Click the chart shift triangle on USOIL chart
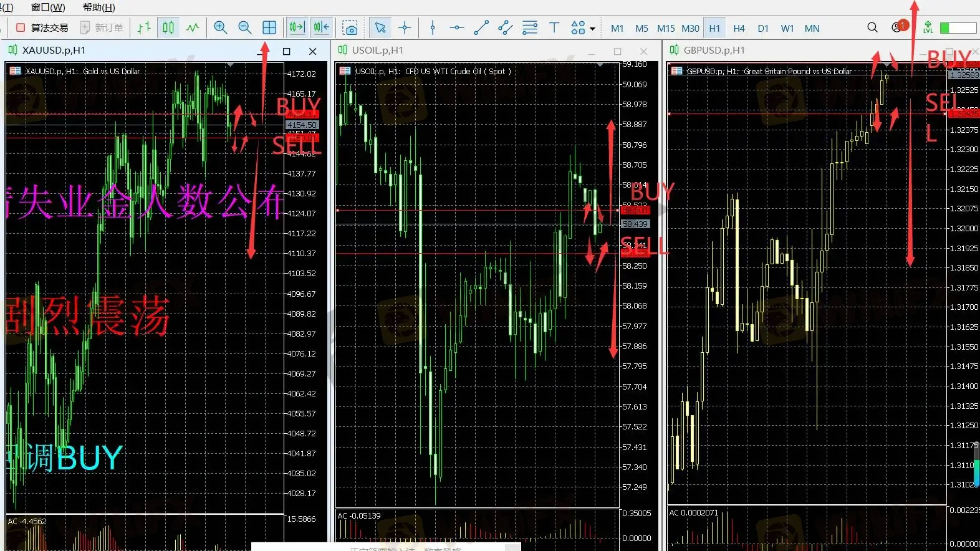This screenshot has height=551, width=980. (x=600, y=65)
